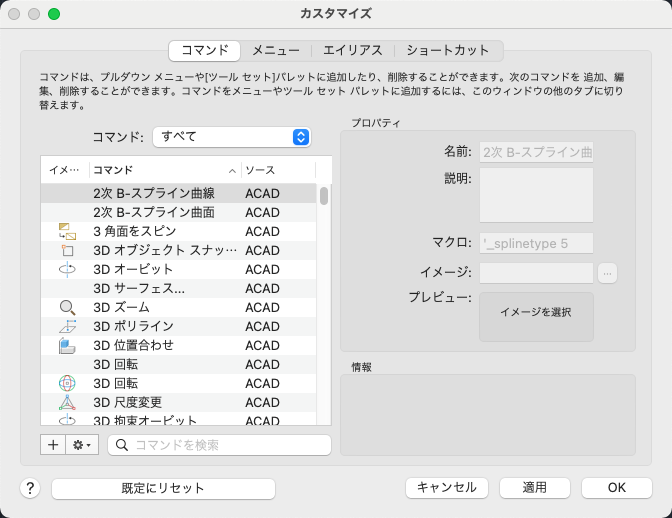Select the 3D 回転 sphere icon

click(x=67, y=383)
